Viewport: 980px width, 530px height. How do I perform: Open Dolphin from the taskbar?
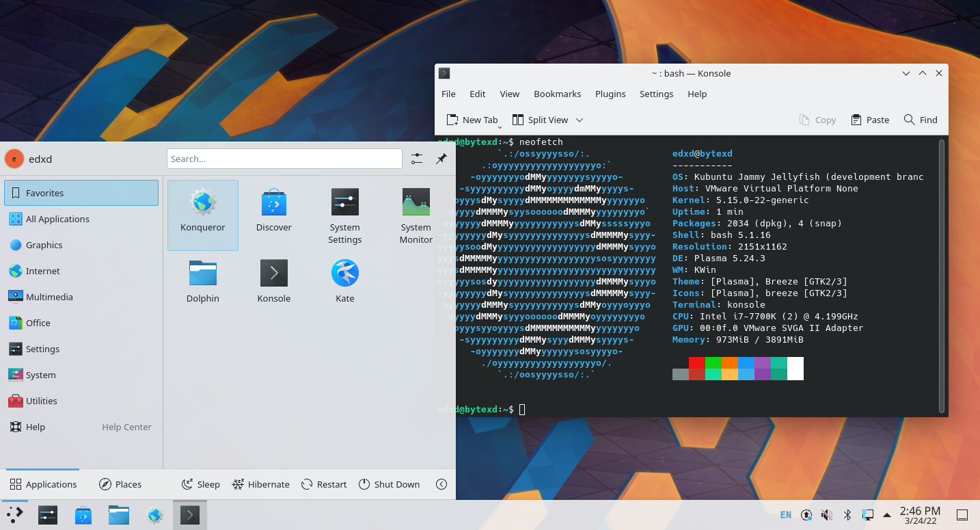click(x=119, y=515)
